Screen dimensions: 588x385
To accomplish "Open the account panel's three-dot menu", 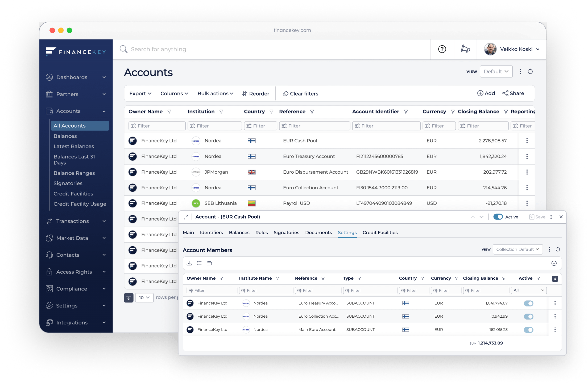I will point(551,217).
